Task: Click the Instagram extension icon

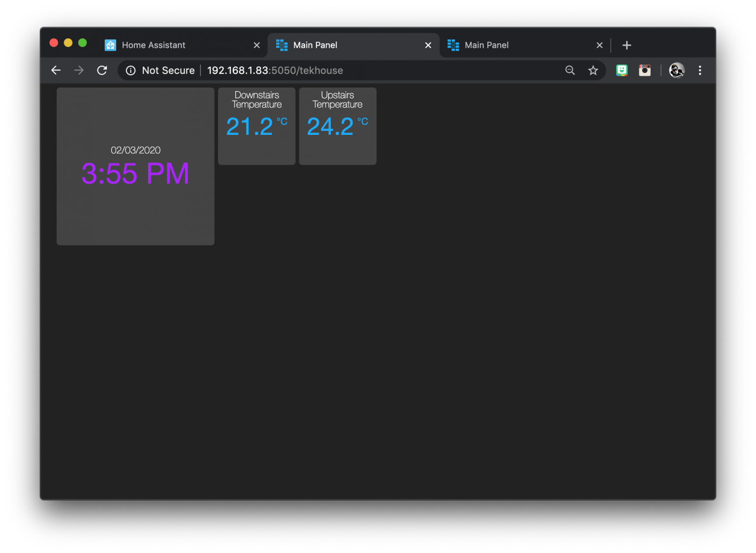Action: pyautogui.click(x=645, y=70)
